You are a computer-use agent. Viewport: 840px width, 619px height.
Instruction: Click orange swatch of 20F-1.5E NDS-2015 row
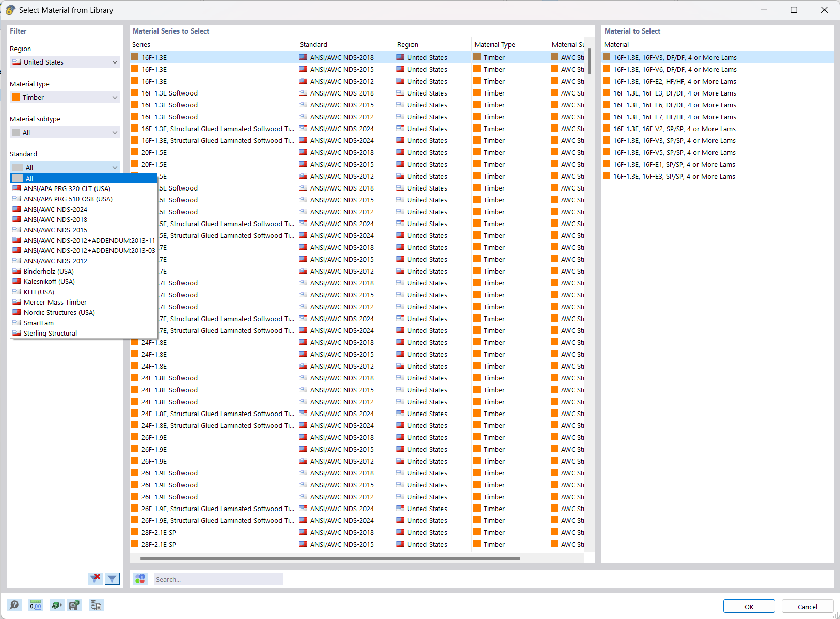(135, 164)
